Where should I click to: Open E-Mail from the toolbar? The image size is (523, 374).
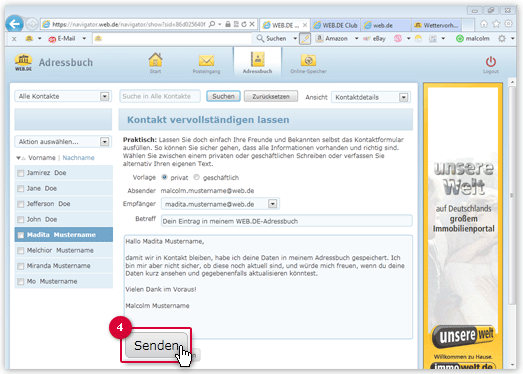(62, 39)
